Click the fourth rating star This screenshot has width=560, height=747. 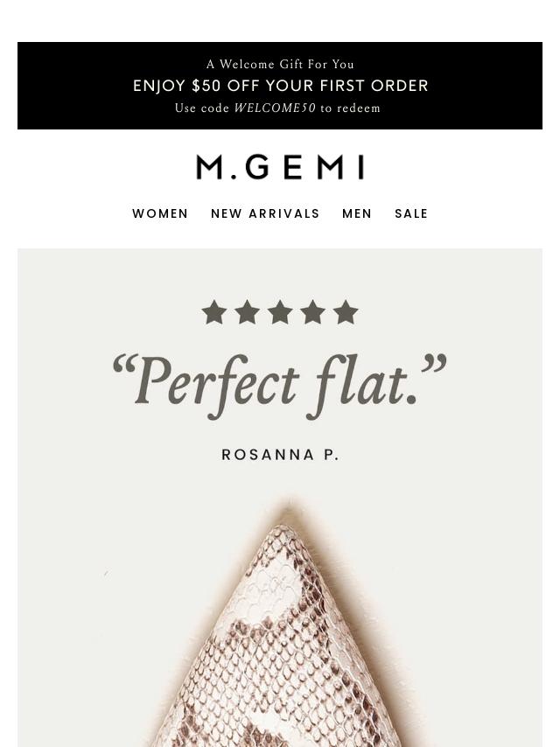(312, 312)
